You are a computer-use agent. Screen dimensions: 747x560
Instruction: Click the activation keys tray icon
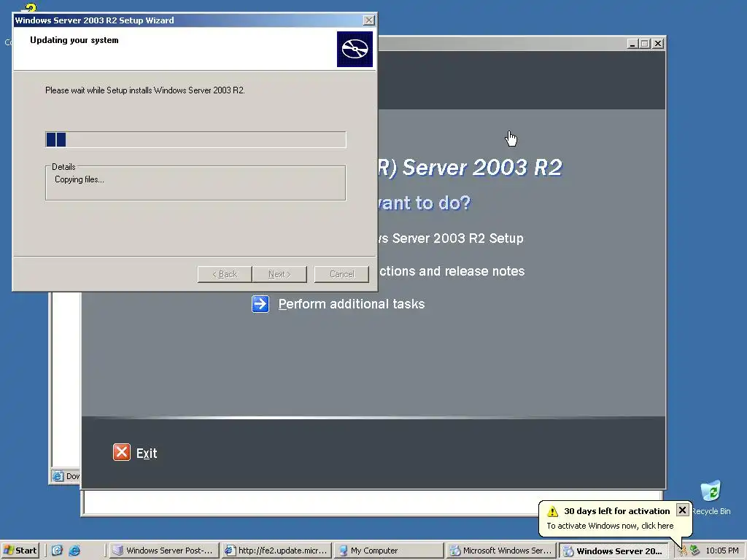tap(683, 551)
